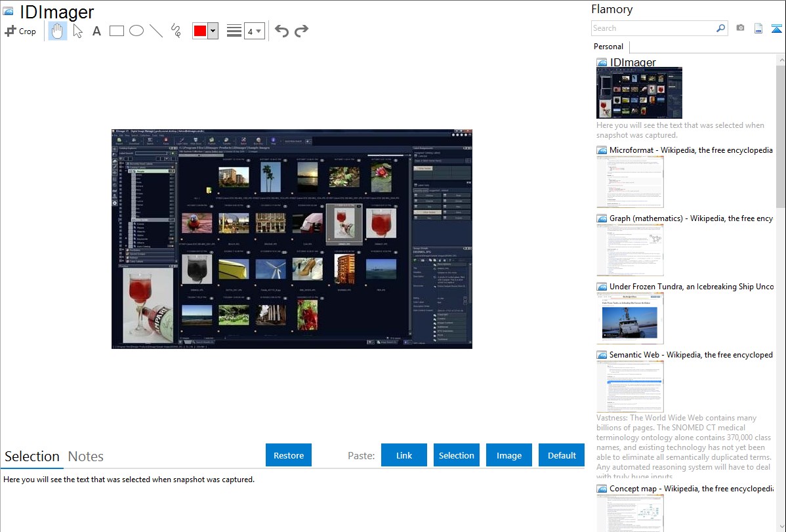The width and height of the screenshot is (786, 532).
Task: Paste as Image
Action: [508, 455]
